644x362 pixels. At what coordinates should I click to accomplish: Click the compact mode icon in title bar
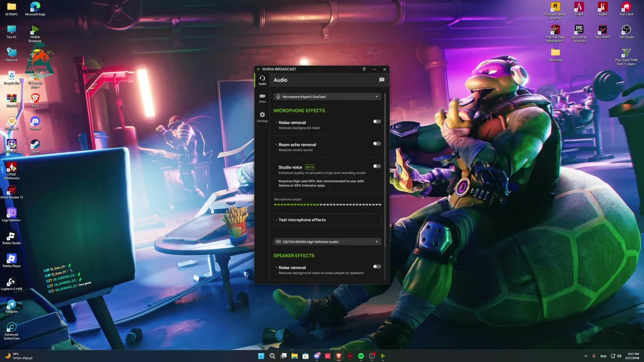pyautogui.click(x=364, y=69)
